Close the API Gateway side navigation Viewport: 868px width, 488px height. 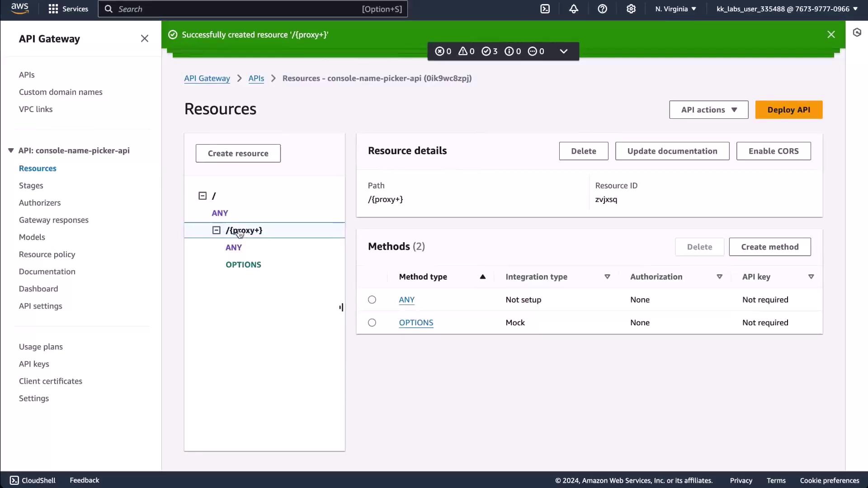pos(145,38)
